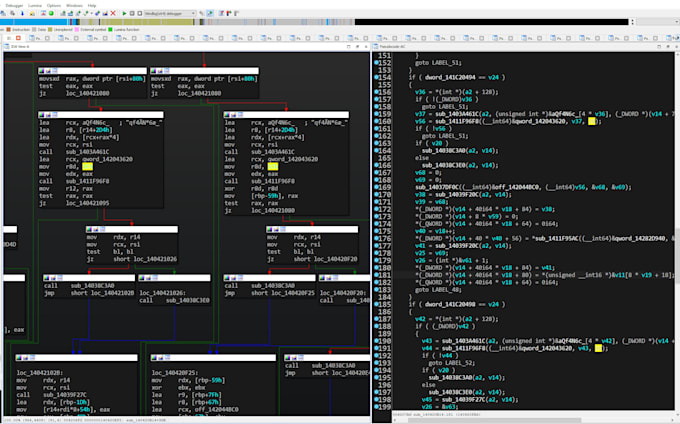Click the green circle toolbar icon
This screenshot has width=680, height=424.
click(51, 13)
